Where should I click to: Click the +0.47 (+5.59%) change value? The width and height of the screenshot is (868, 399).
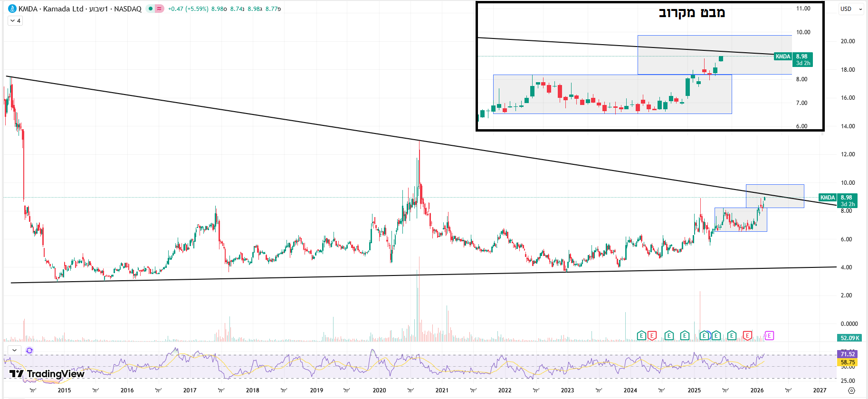click(188, 9)
